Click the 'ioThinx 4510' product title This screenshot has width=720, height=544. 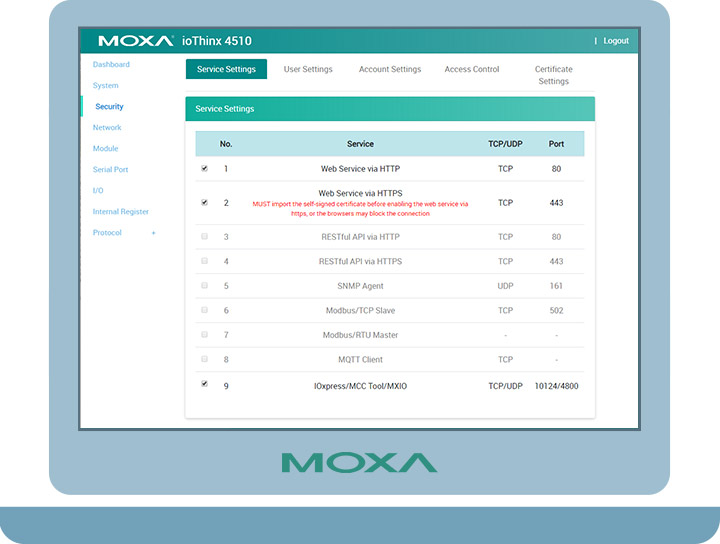217,41
